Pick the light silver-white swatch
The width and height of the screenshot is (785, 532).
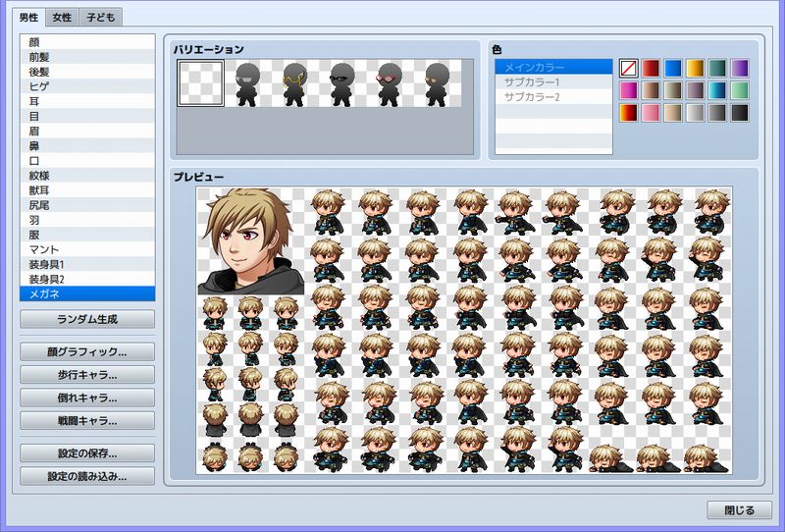(x=696, y=113)
